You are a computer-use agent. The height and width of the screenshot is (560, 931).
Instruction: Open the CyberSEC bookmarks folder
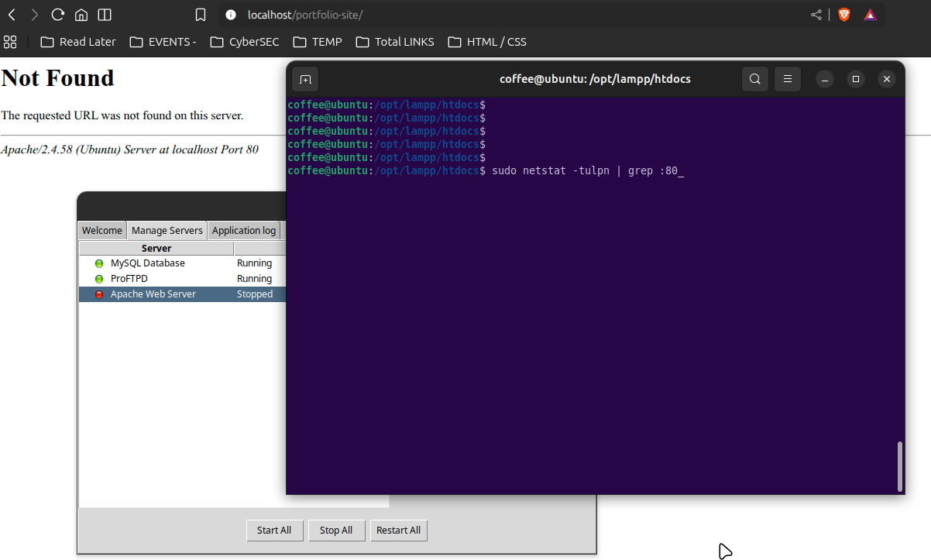point(244,42)
